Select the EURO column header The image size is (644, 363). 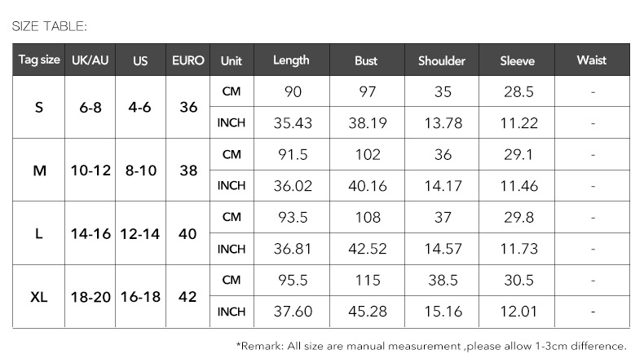coord(187,60)
